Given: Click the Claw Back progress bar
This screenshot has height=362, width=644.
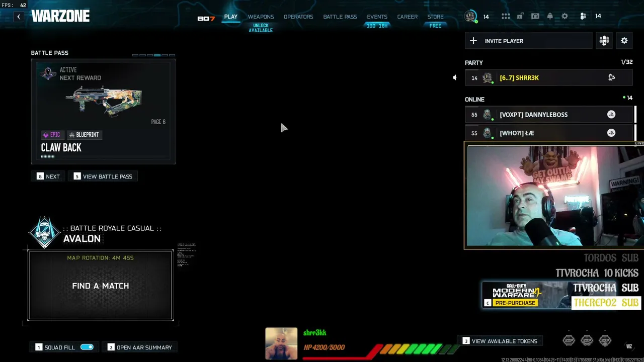Looking at the screenshot, I should pos(48,156).
